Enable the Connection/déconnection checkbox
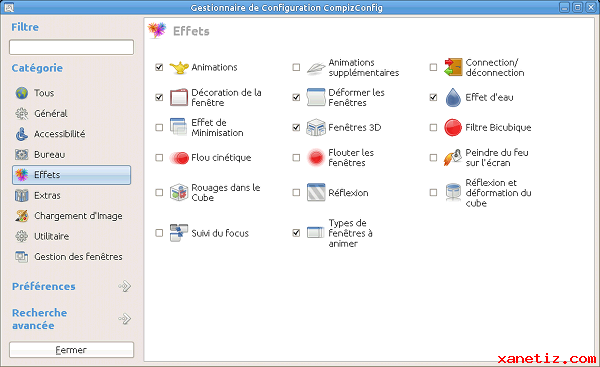This screenshot has width=600, height=367. [x=433, y=67]
